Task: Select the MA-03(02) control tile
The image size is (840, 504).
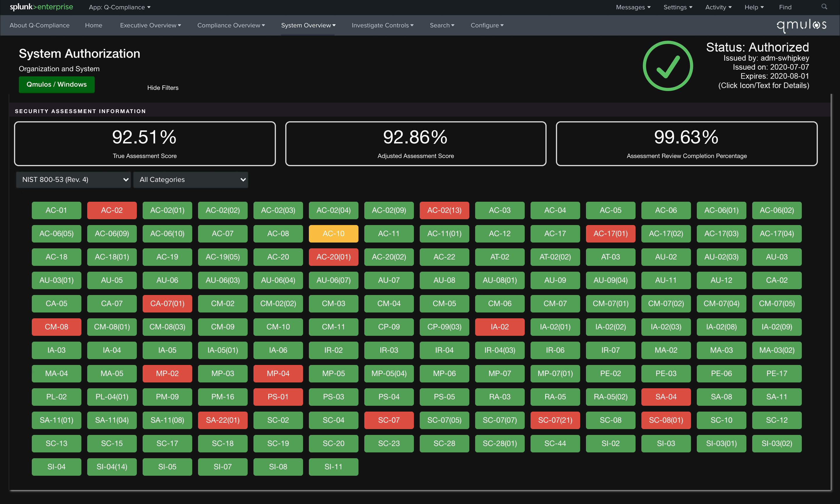Action: point(776,350)
